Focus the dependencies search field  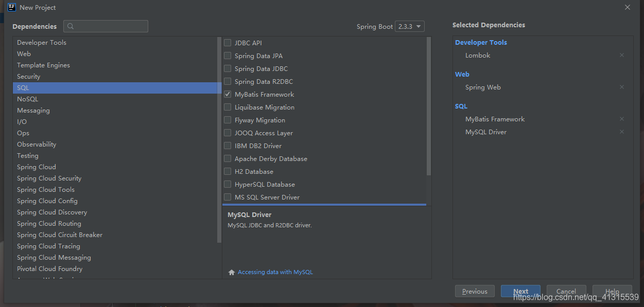pyautogui.click(x=106, y=26)
